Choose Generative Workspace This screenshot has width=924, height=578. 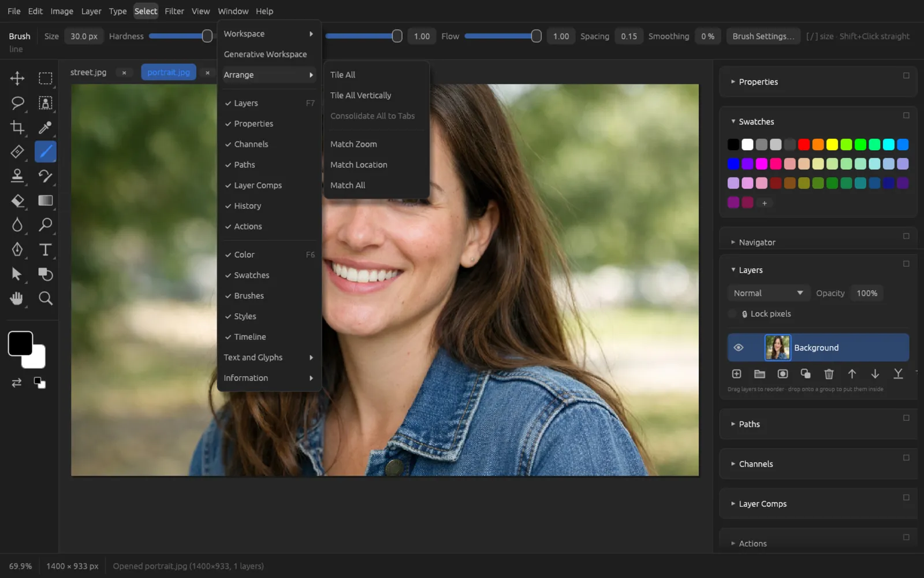click(x=269, y=54)
